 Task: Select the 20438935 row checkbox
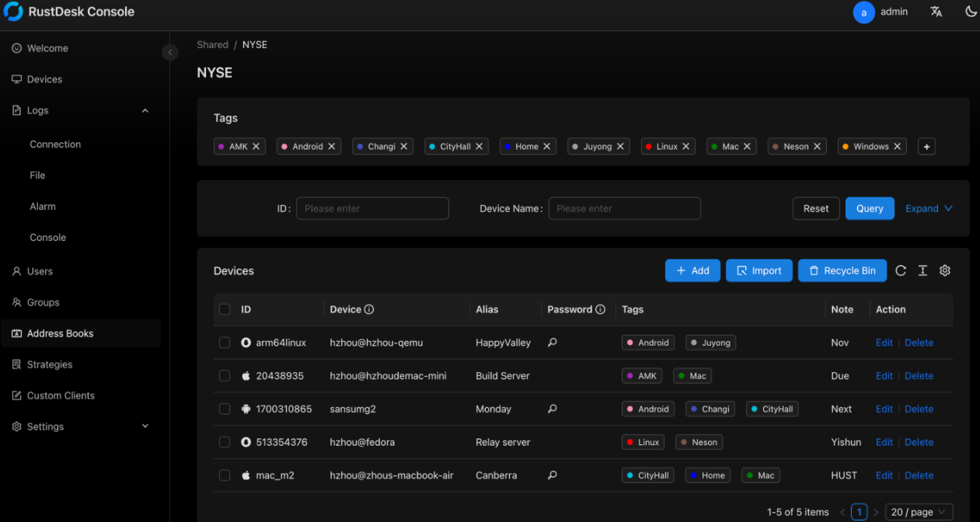[x=225, y=376]
